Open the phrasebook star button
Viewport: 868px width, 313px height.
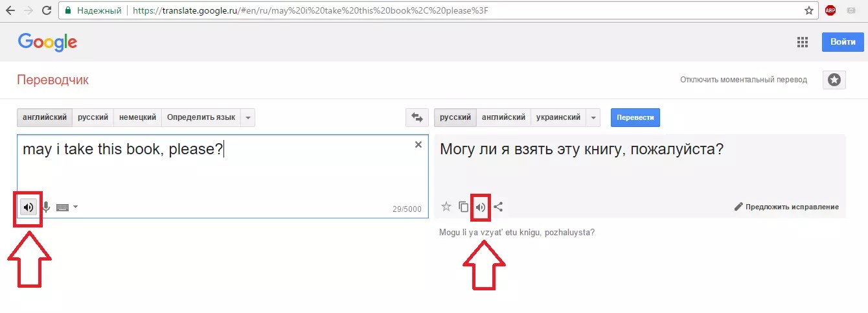click(834, 80)
